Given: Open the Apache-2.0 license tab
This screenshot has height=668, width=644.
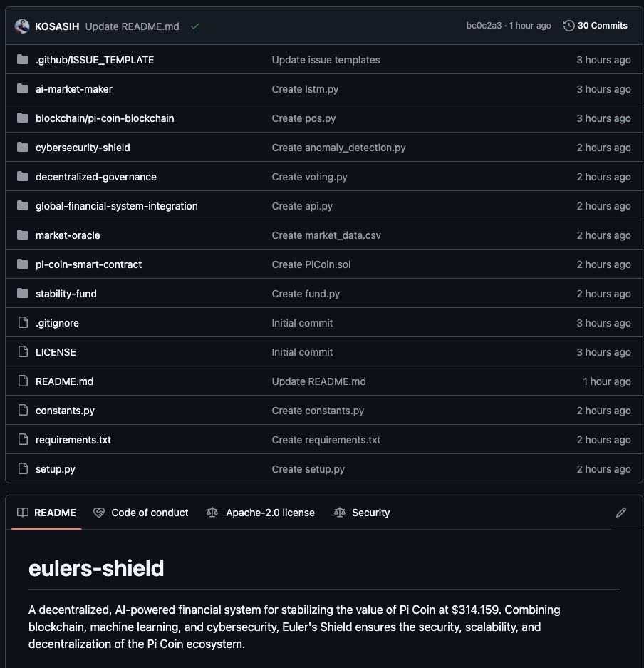Looking at the screenshot, I should (x=261, y=513).
